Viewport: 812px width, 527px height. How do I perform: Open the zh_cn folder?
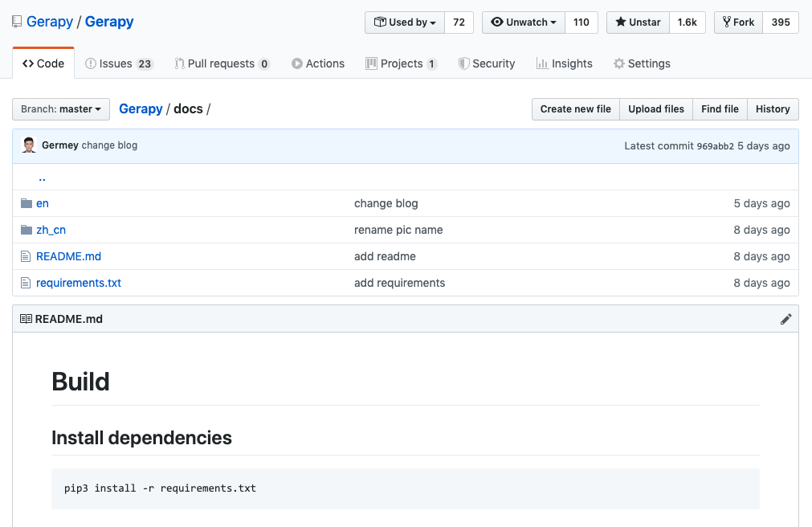(x=51, y=230)
